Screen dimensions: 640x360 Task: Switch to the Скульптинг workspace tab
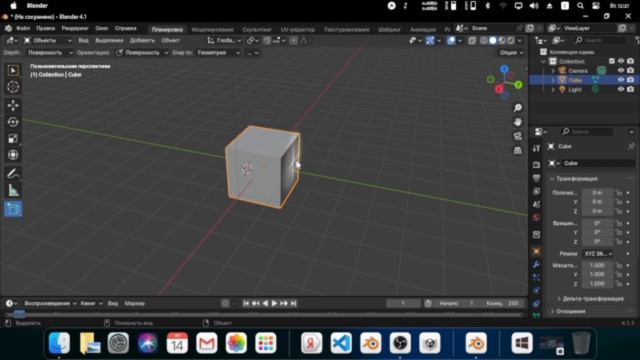point(257,29)
